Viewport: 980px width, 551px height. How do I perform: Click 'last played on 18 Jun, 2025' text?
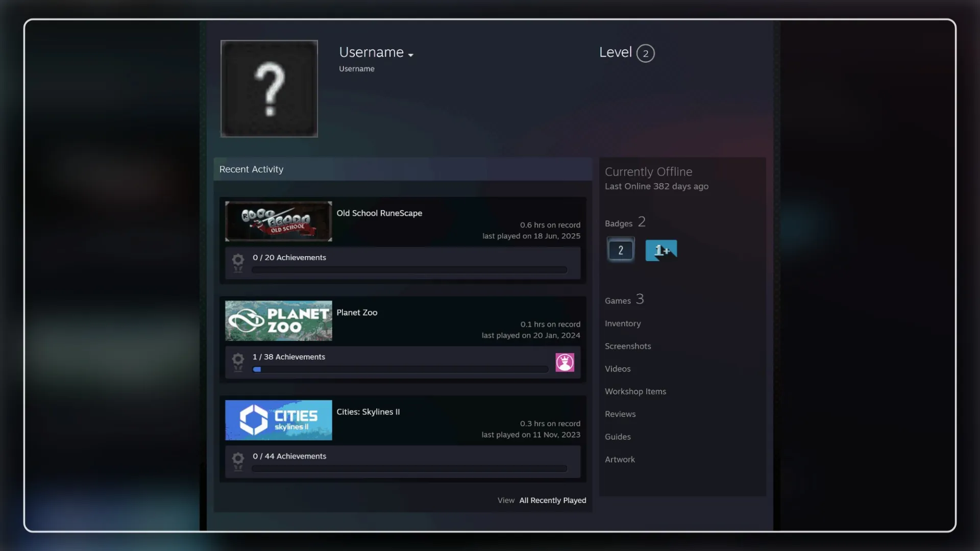pos(531,236)
